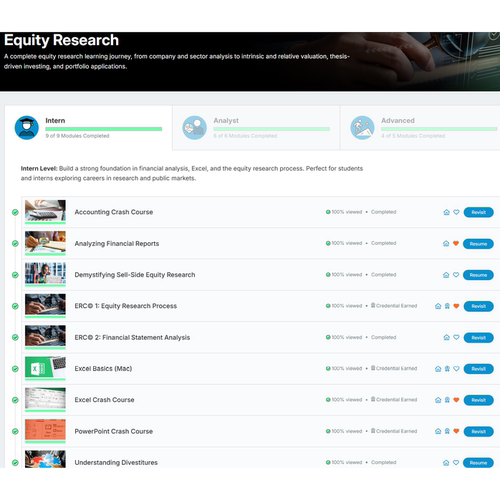
Task: Click the green completion check beside ERC 1 course
Action: [15, 306]
